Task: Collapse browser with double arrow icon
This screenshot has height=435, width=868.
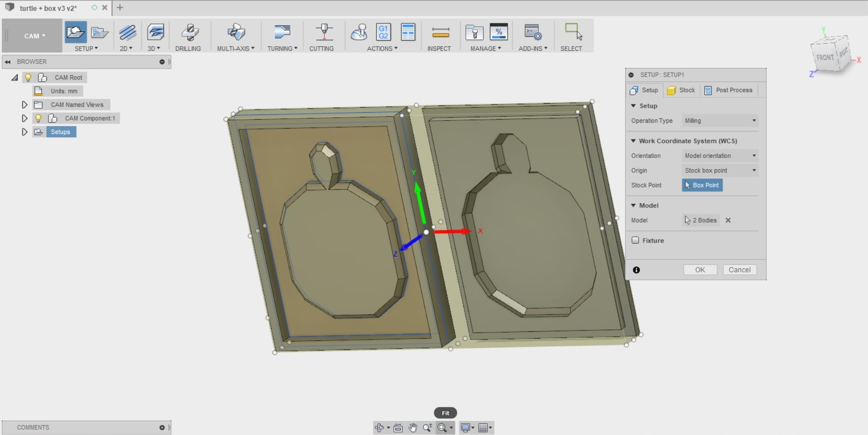Action: 8,62
